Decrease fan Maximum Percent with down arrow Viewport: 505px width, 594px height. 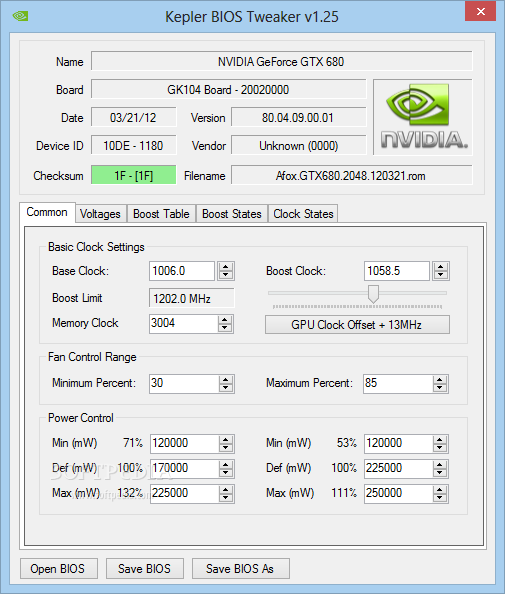coord(440,388)
